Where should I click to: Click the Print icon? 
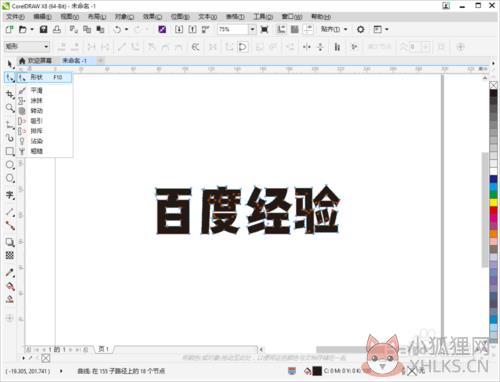pos(57,29)
